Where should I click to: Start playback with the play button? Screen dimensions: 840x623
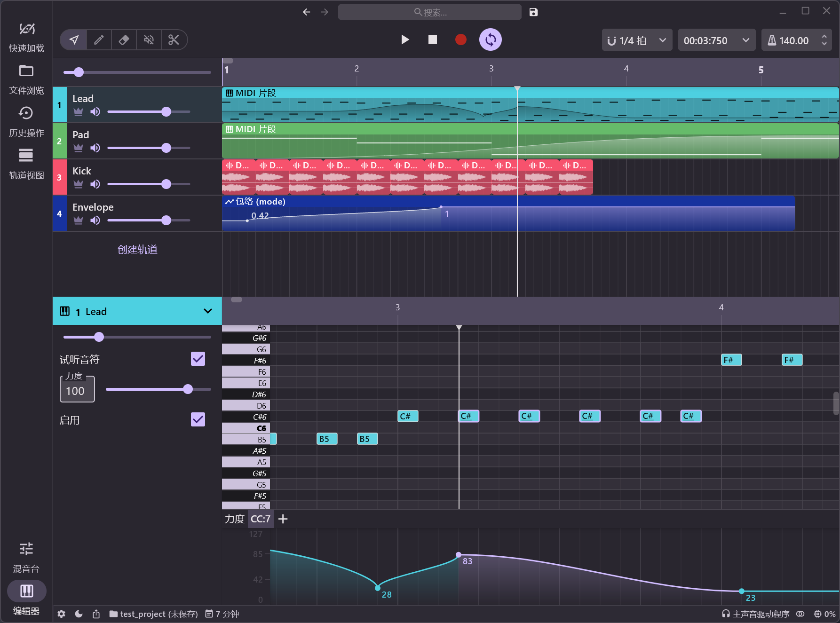404,40
